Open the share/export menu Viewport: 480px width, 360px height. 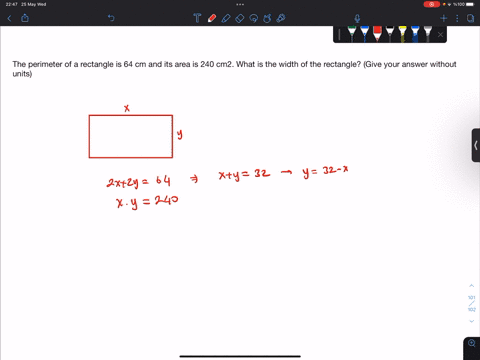(x=25, y=18)
